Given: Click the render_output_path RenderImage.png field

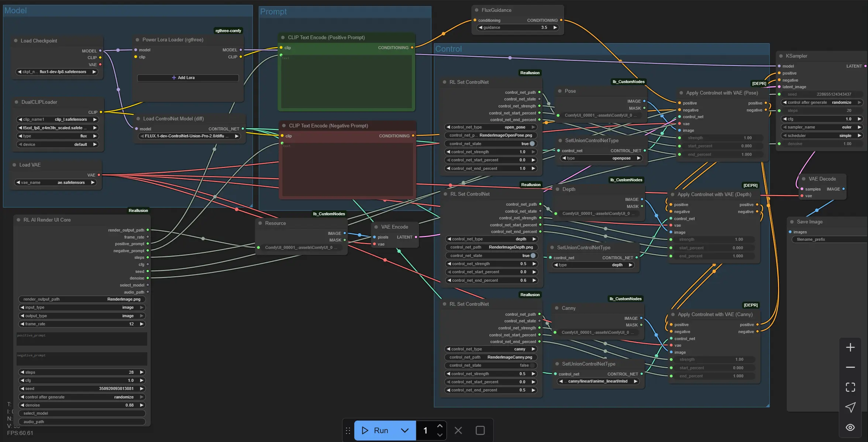Looking at the screenshot, I should click(82, 299).
